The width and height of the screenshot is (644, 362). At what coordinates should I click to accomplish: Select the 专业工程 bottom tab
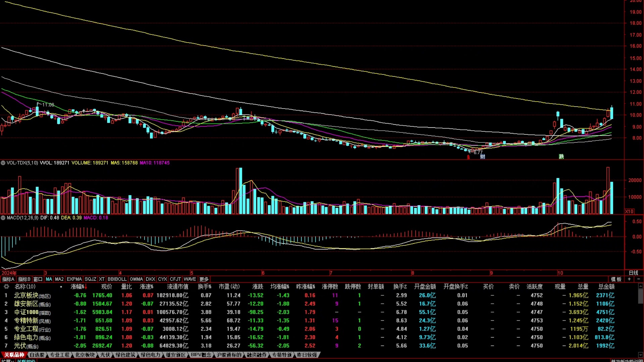tap(60, 355)
